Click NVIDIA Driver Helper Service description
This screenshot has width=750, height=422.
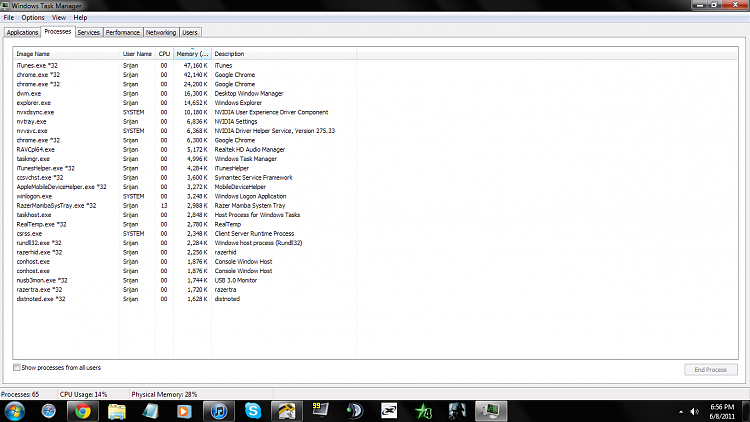[275, 131]
